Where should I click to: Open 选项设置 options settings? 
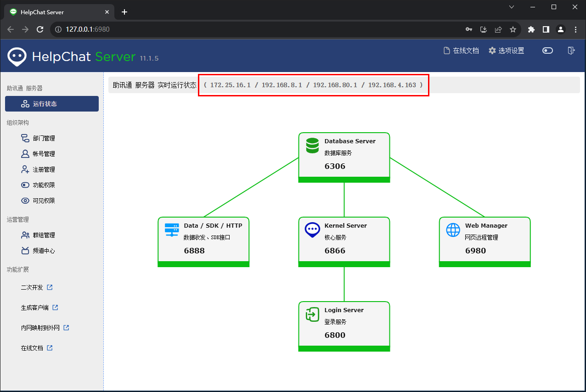506,50
